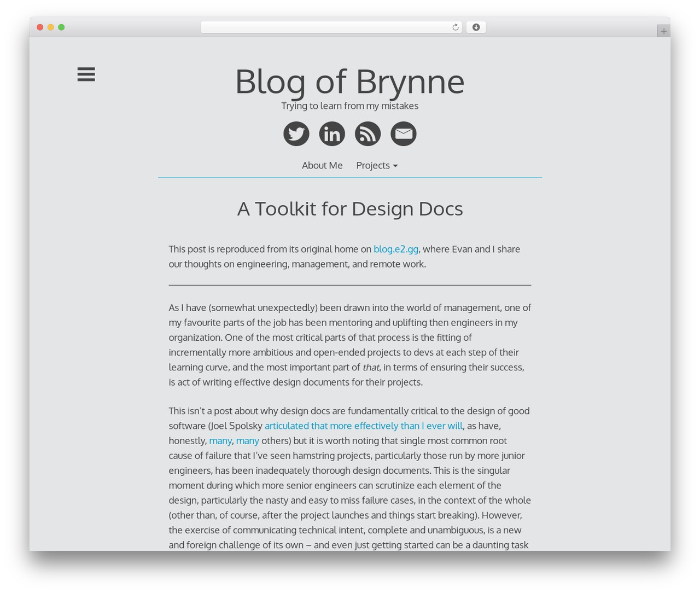
Task: Follow the blog.e2.gg link
Action: tap(396, 249)
